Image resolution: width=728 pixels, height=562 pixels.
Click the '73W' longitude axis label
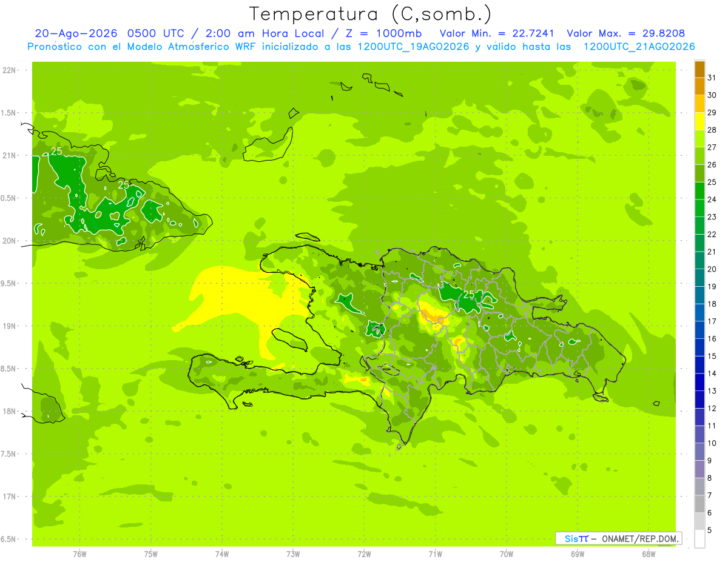click(x=293, y=554)
